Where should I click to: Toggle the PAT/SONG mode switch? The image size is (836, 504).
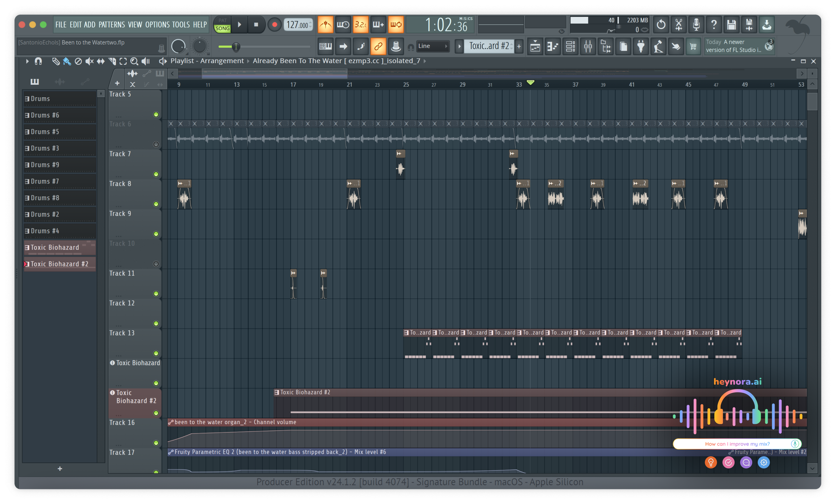tap(222, 25)
